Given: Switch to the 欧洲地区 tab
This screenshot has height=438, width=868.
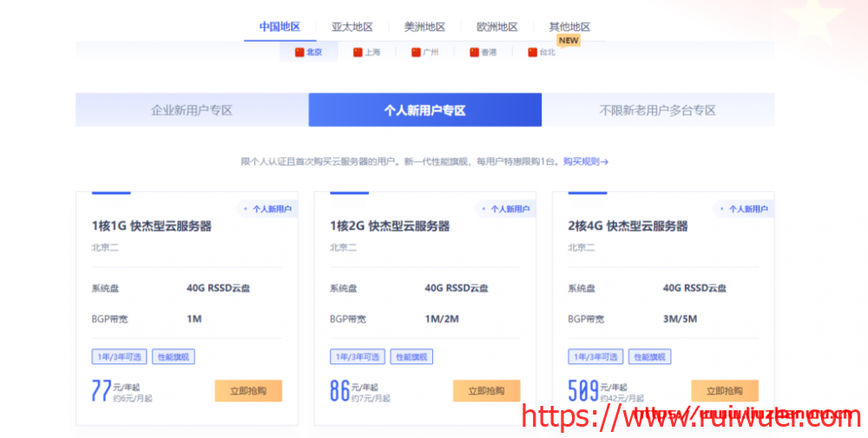Looking at the screenshot, I should [497, 27].
